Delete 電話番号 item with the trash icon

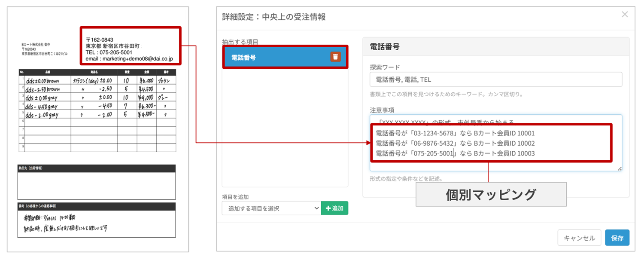click(x=335, y=57)
